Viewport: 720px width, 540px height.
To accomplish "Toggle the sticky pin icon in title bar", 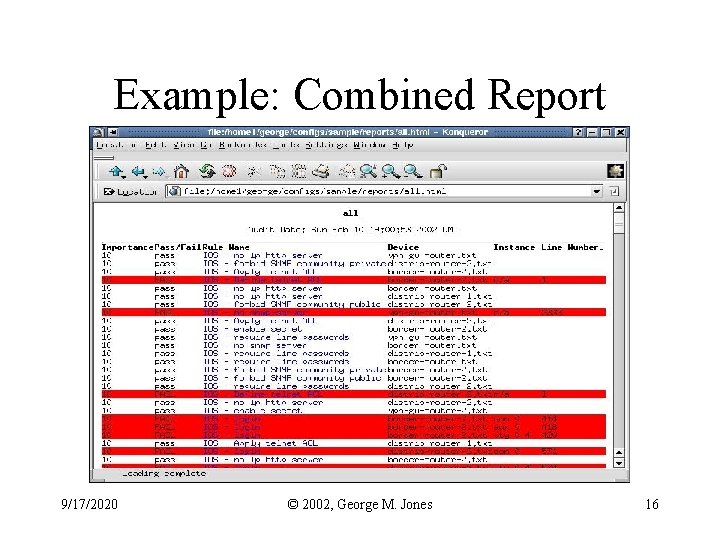I will tap(113, 132).
